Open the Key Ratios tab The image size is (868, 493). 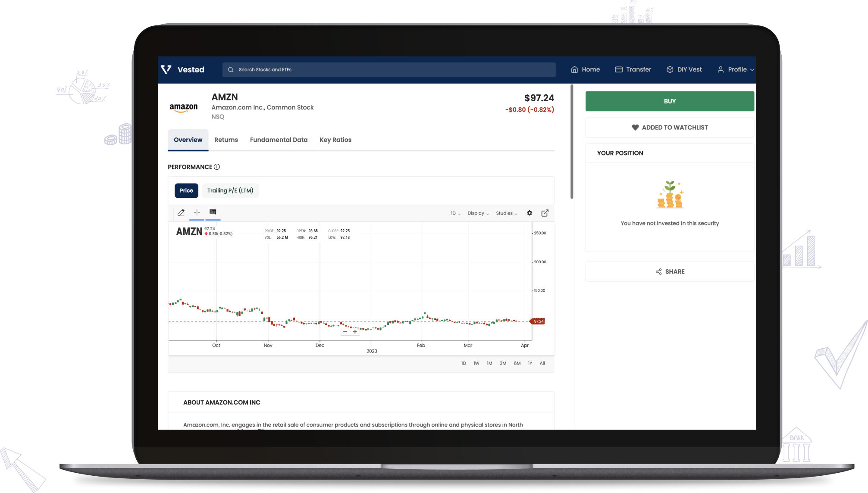pyautogui.click(x=335, y=140)
